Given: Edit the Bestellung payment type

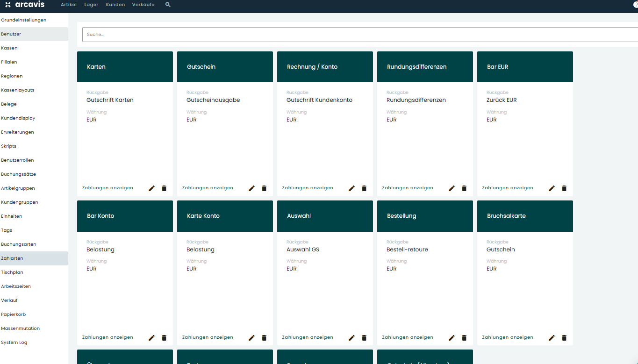Looking at the screenshot, I should [452, 338].
